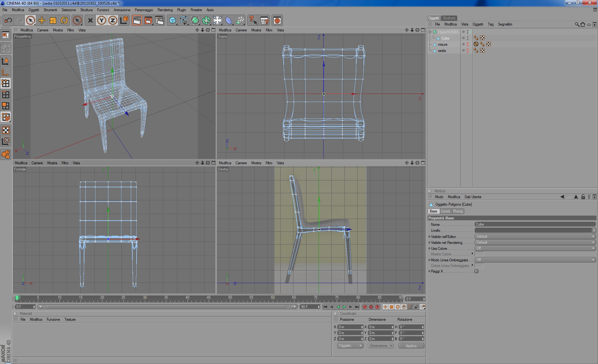Enable the Raggi X checkbox
Viewport: 598px width, 364px height.
click(x=476, y=271)
